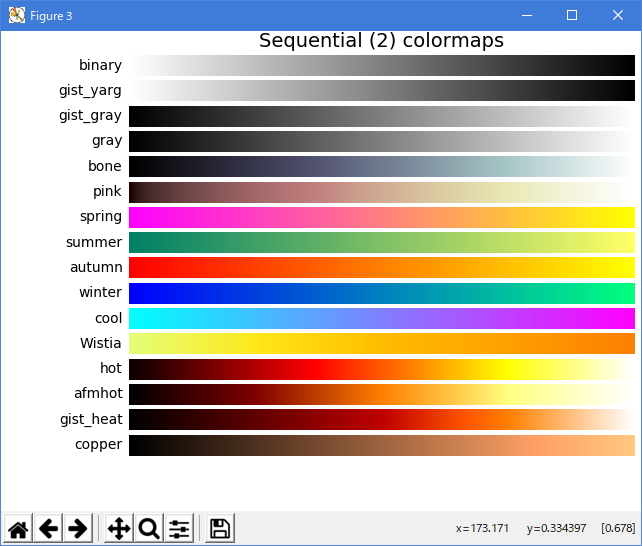The width and height of the screenshot is (642, 546).
Task: Click the 'gray' label text
Action: coord(107,141)
